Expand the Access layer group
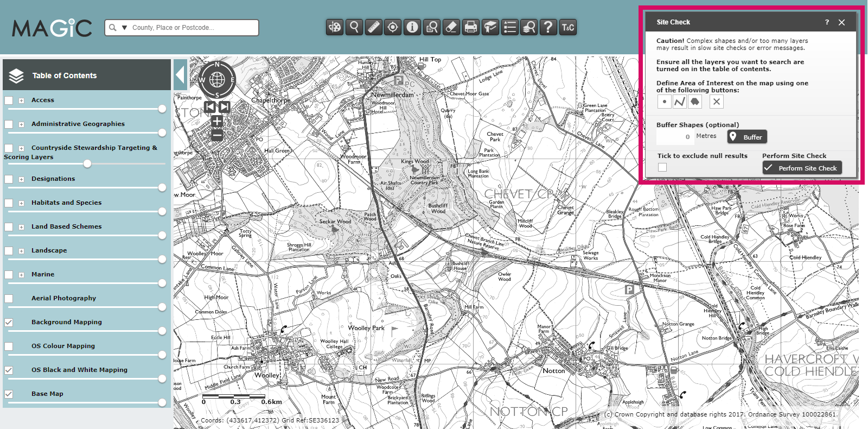Screen dimensions: 868x429 pyautogui.click(x=21, y=100)
